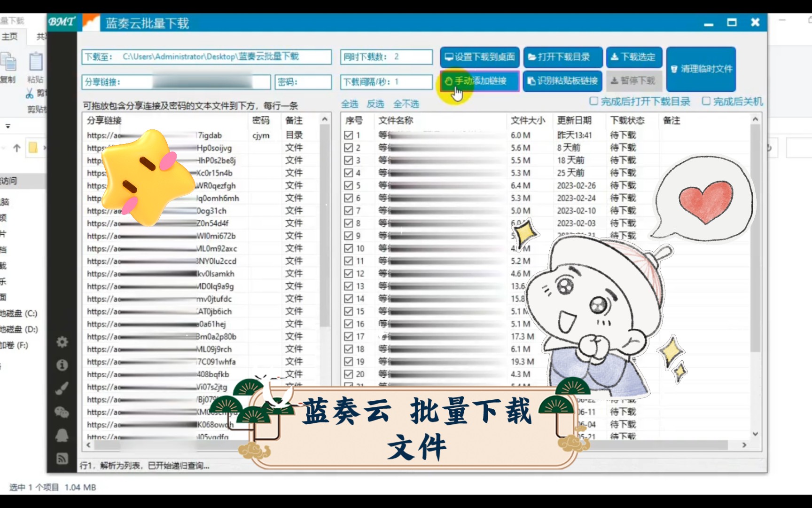The height and width of the screenshot is (508, 812).
Task: Click 下载选定 button
Action: coord(634,57)
